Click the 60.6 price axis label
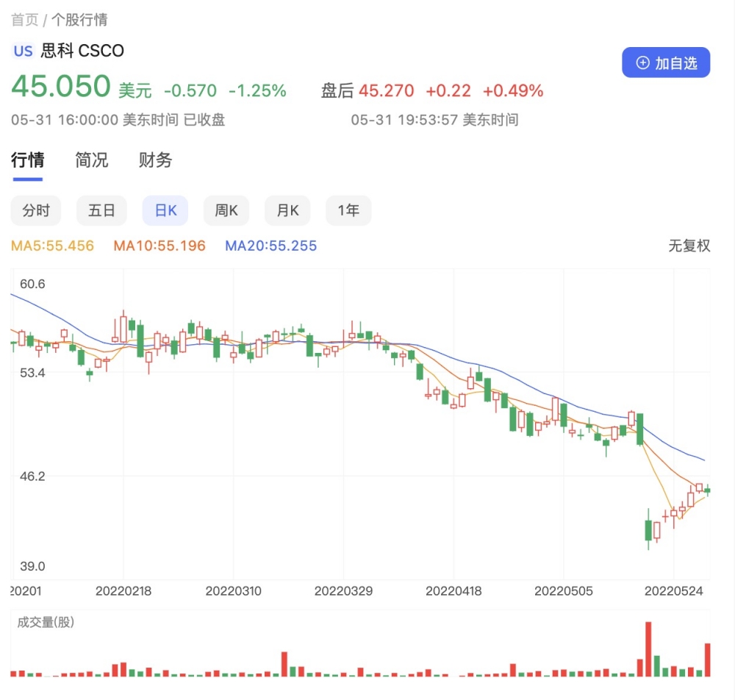 (x=32, y=284)
